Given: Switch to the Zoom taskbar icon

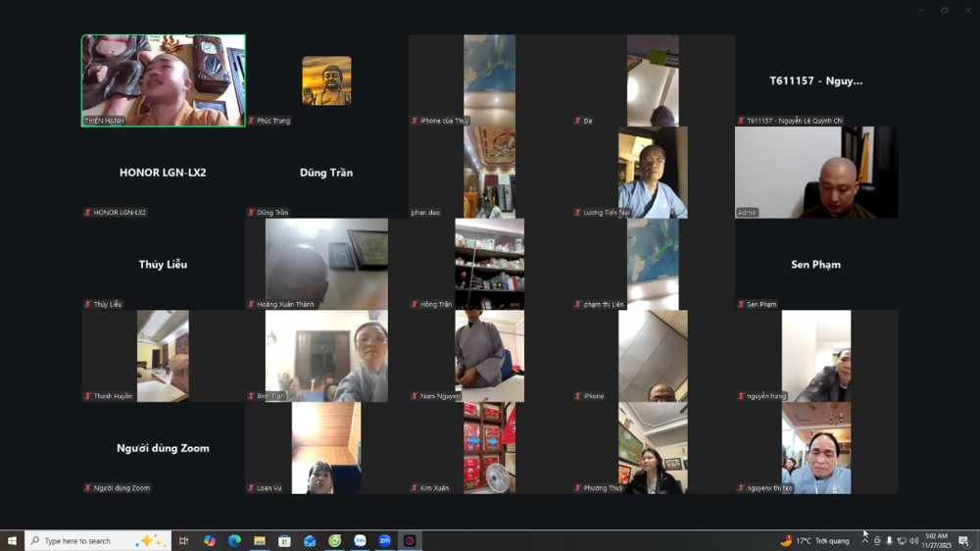Looking at the screenshot, I should click(x=385, y=540).
